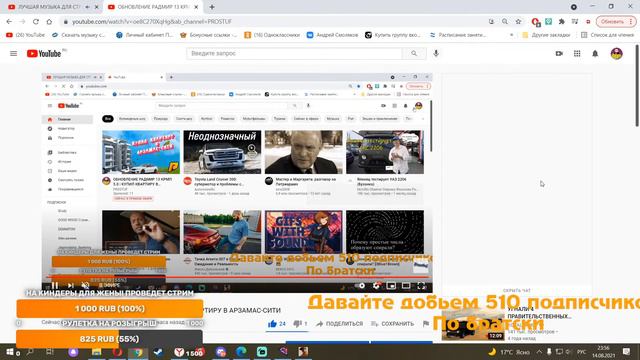The height and width of the screenshot is (360, 640).
Task: Open the 'Расписание заняти...' bookmark
Action: (458, 35)
